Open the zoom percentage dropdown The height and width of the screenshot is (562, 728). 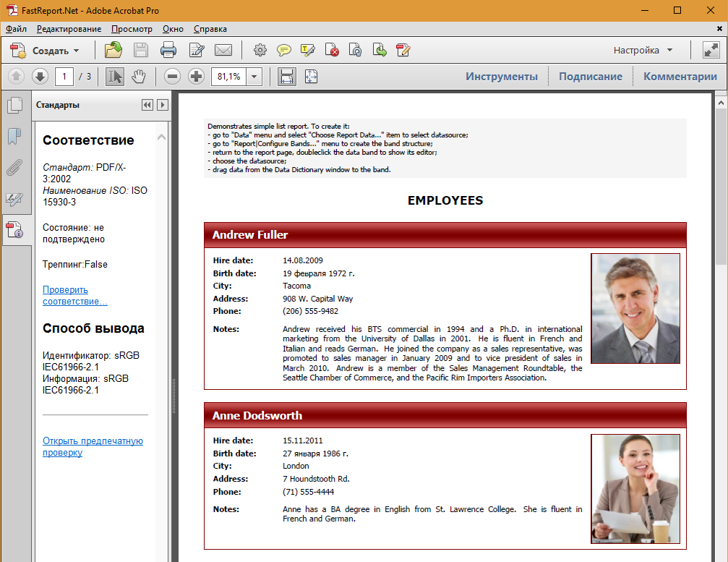254,77
